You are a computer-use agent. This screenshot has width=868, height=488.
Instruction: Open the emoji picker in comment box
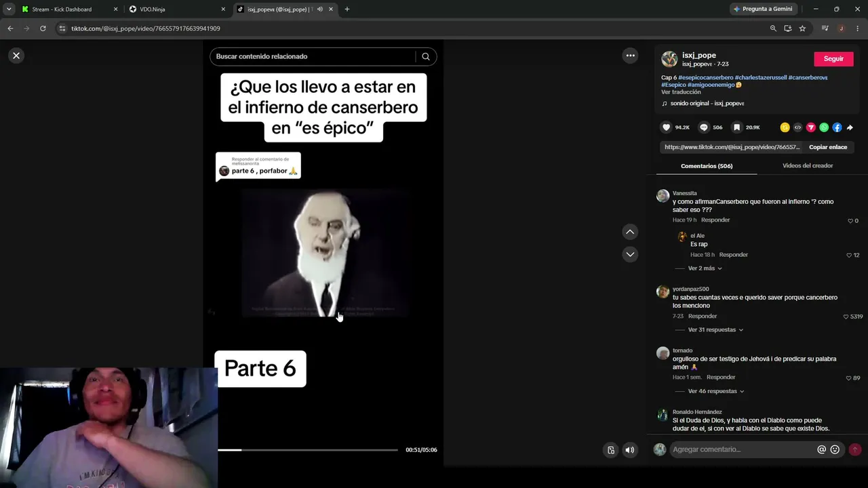pyautogui.click(x=835, y=449)
